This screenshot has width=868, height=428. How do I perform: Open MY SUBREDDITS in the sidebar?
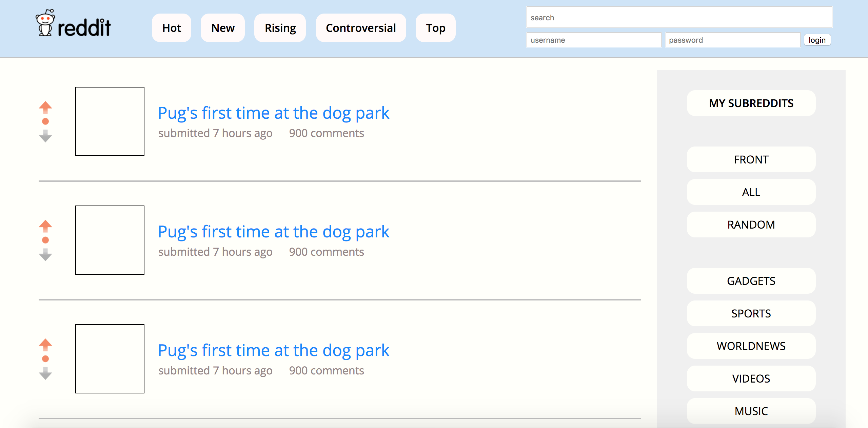click(751, 103)
